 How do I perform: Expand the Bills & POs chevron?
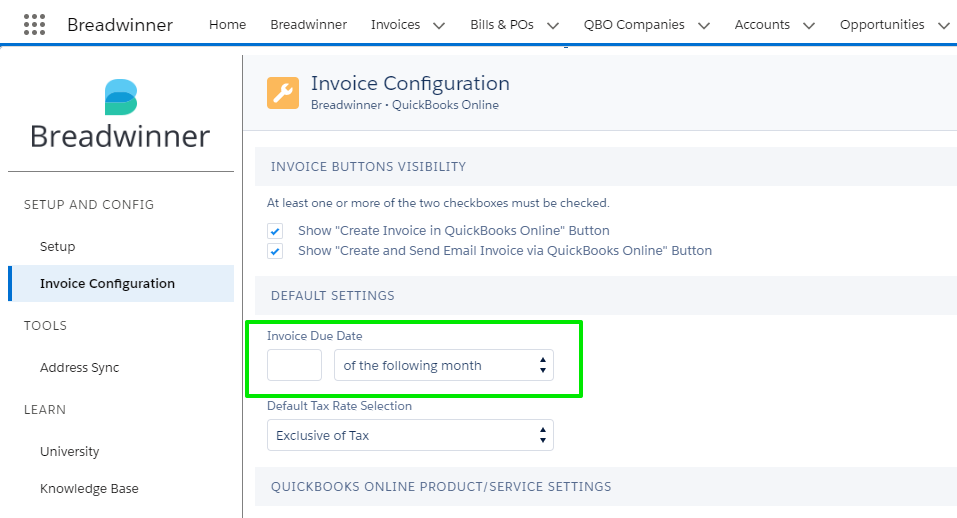(x=553, y=26)
